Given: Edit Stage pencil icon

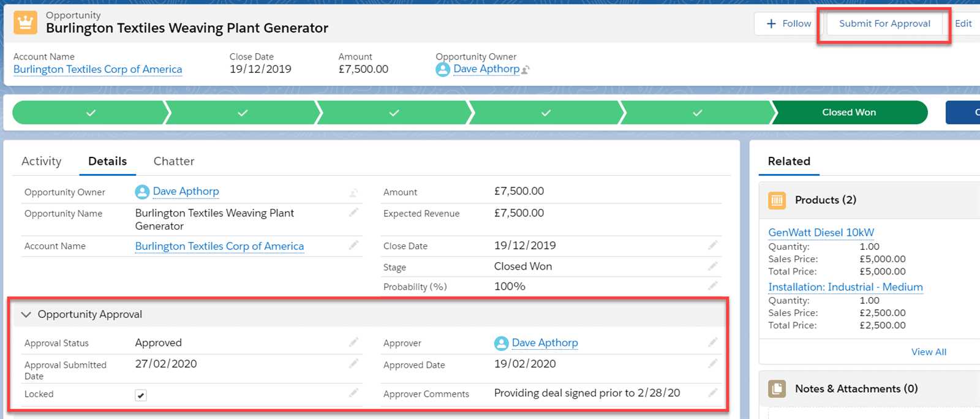Looking at the screenshot, I should click(x=712, y=266).
